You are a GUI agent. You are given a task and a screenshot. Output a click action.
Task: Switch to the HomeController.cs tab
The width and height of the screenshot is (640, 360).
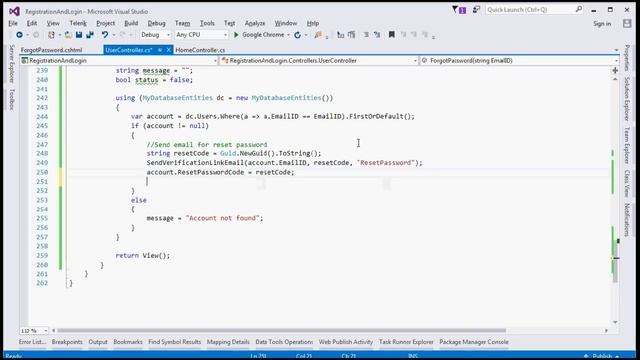click(200, 50)
